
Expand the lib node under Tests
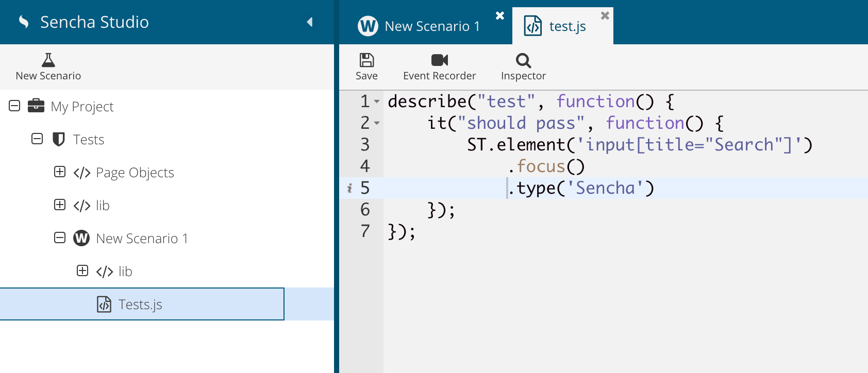pyautogui.click(x=60, y=205)
